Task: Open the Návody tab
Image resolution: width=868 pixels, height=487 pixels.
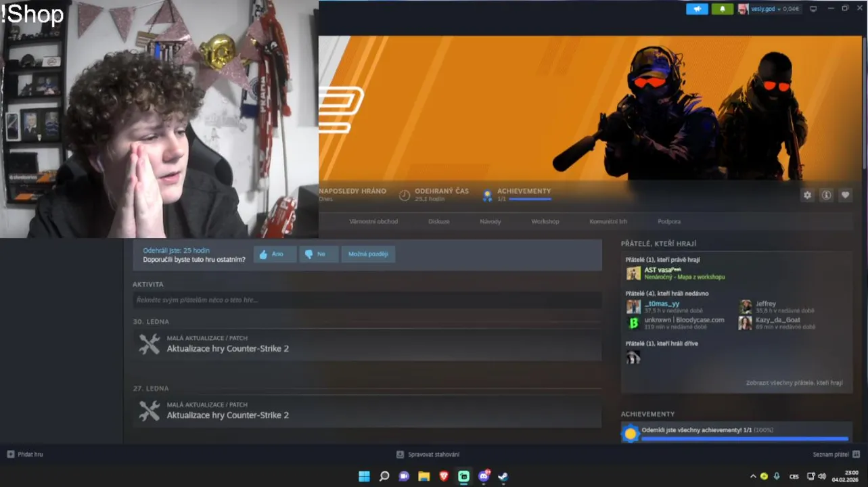Action: 490,221
